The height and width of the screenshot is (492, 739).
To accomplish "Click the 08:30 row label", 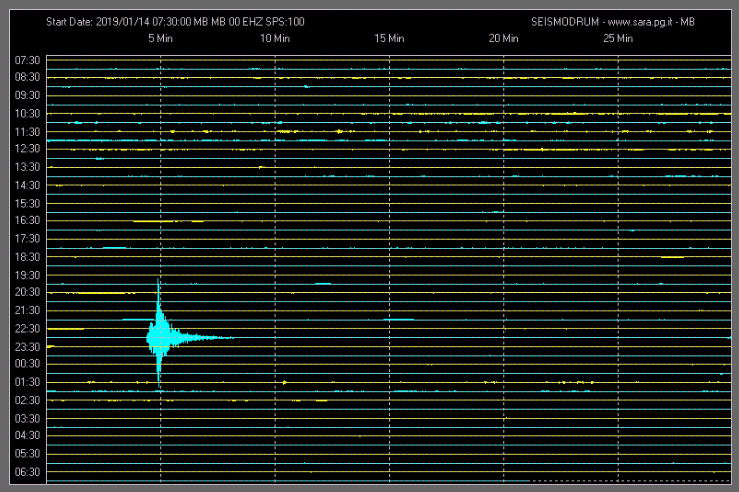I will point(27,77).
